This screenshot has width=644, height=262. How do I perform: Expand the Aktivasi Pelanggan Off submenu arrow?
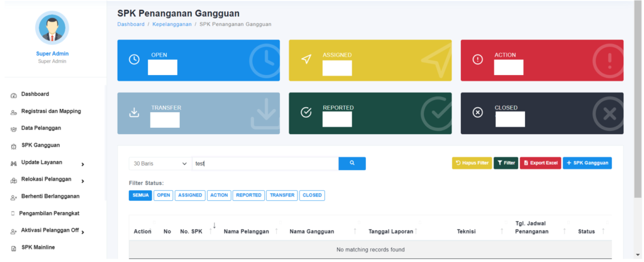pos(82,232)
